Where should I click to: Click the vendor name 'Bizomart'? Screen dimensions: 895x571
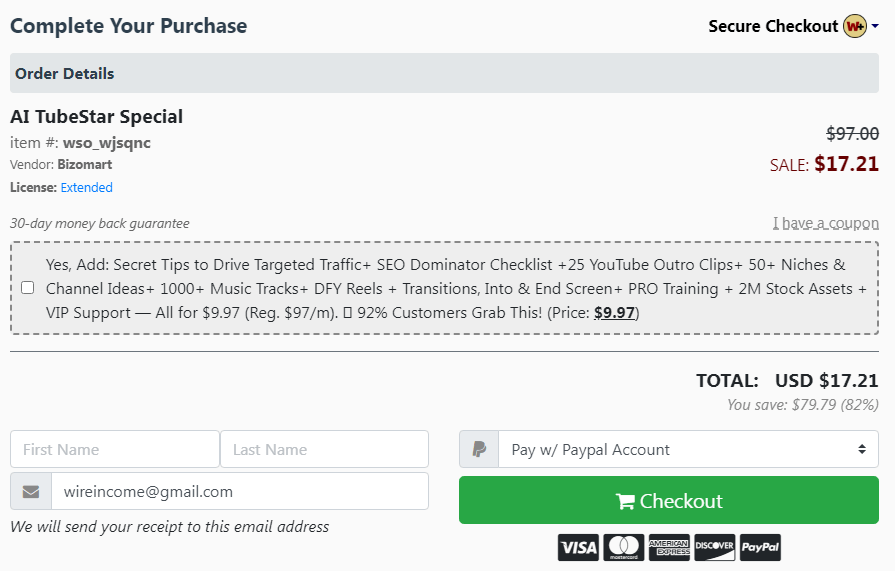84,164
